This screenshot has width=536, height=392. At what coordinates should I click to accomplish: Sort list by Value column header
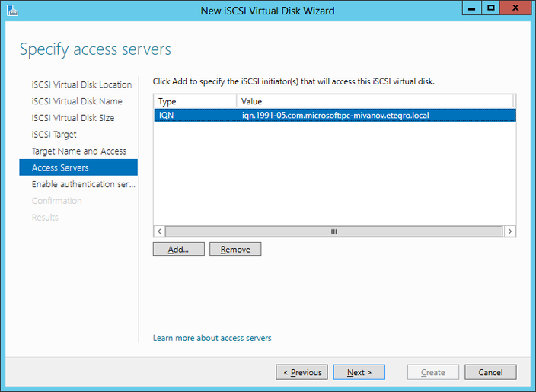click(375, 101)
